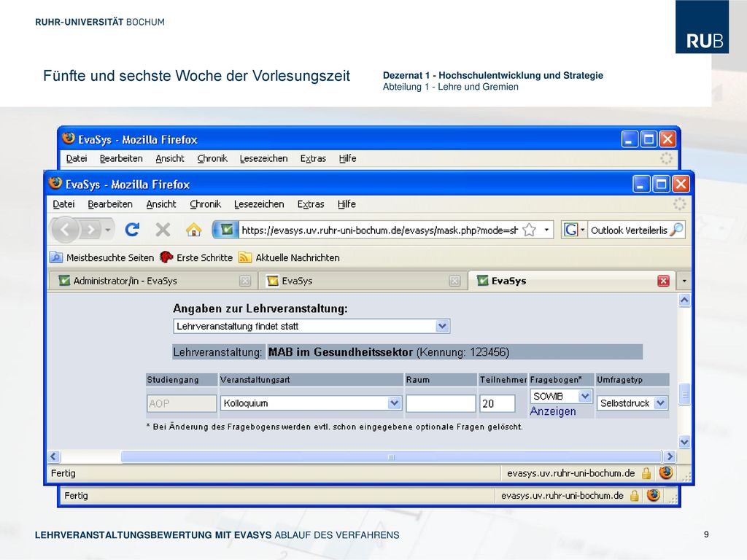This screenshot has width=747, height=560.
Task: Click the Anzeigen link
Action: click(x=553, y=411)
